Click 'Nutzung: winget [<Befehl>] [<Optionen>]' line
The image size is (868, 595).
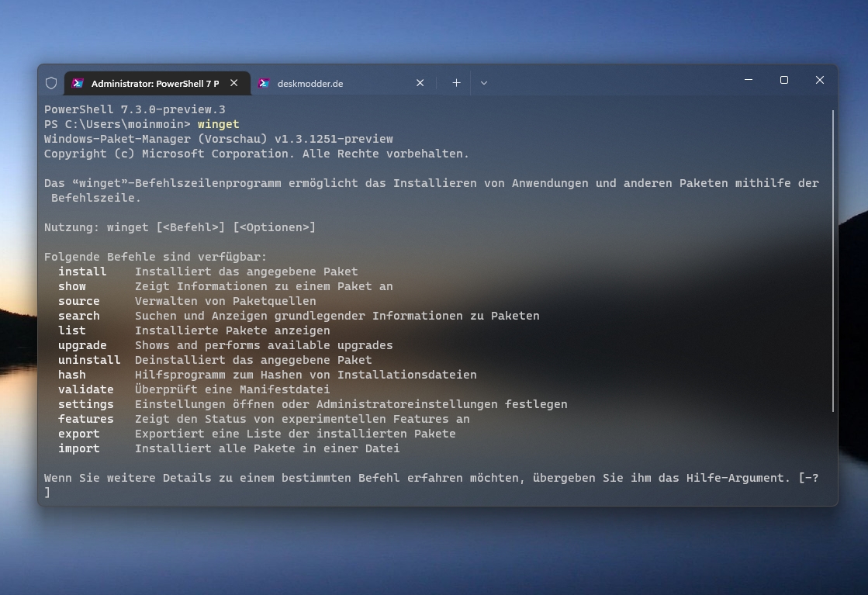coord(180,227)
